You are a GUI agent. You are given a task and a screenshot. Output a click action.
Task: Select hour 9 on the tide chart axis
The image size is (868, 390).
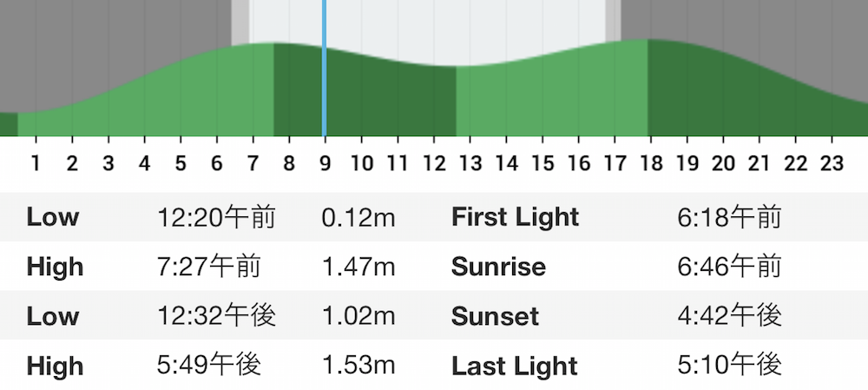click(x=325, y=163)
